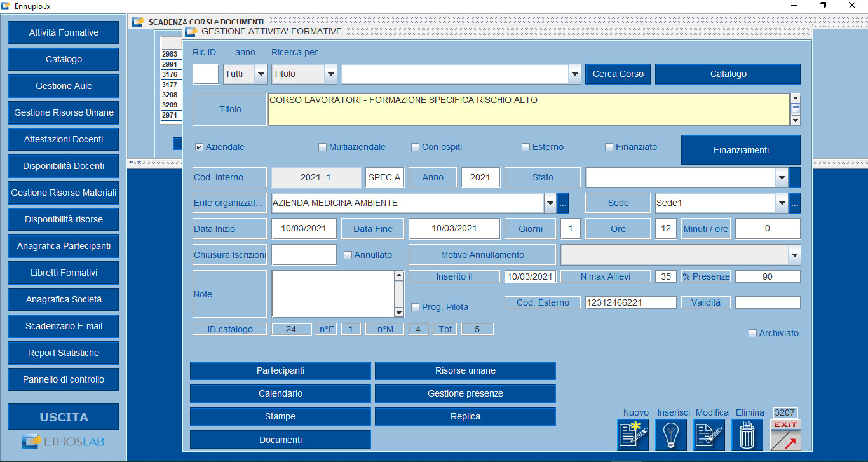The width and height of the screenshot is (868, 462).
Task: Expand the anno dropdown showing Tutti
Action: point(261,74)
